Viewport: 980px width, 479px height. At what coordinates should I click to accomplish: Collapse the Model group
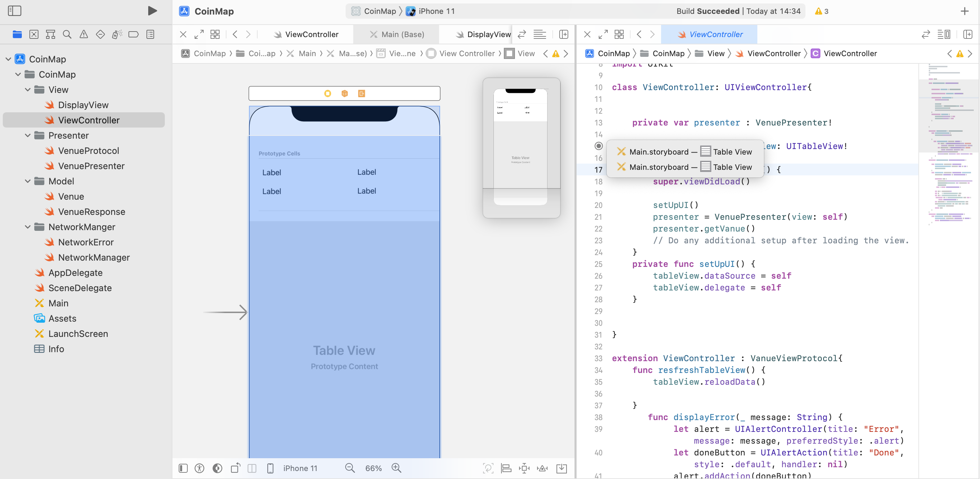point(27,181)
